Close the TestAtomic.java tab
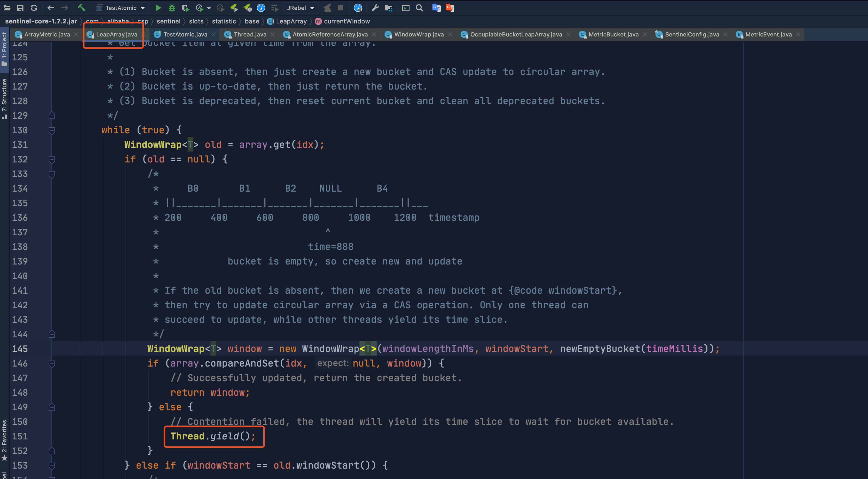Viewport: 868px width, 479px height. [214, 34]
